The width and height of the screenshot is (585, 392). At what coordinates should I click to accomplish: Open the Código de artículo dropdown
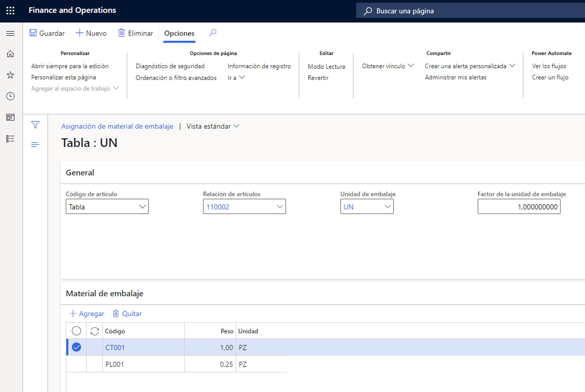point(142,207)
